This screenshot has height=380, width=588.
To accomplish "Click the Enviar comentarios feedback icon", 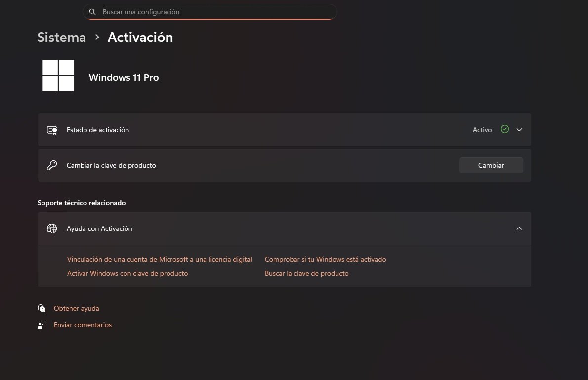I will (x=42, y=325).
